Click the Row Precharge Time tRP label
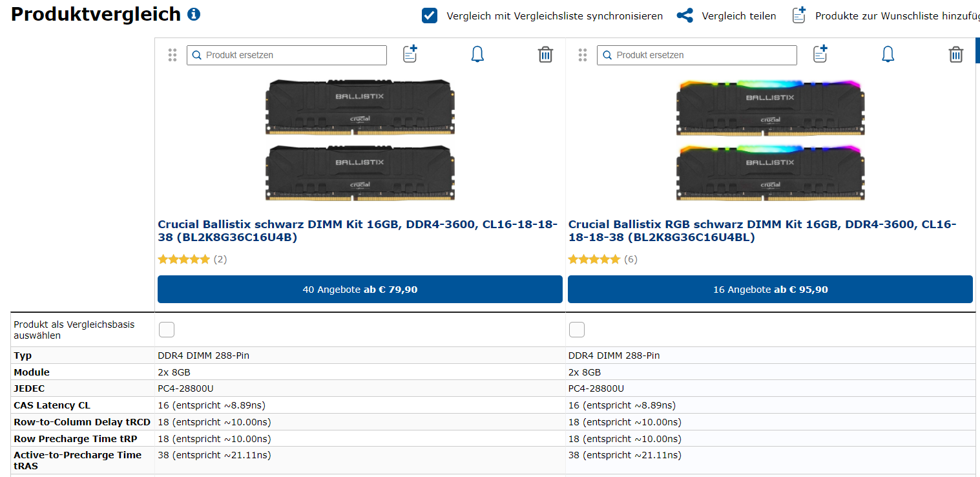980x477 pixels. pyautogui.click(x=76, y=439)
